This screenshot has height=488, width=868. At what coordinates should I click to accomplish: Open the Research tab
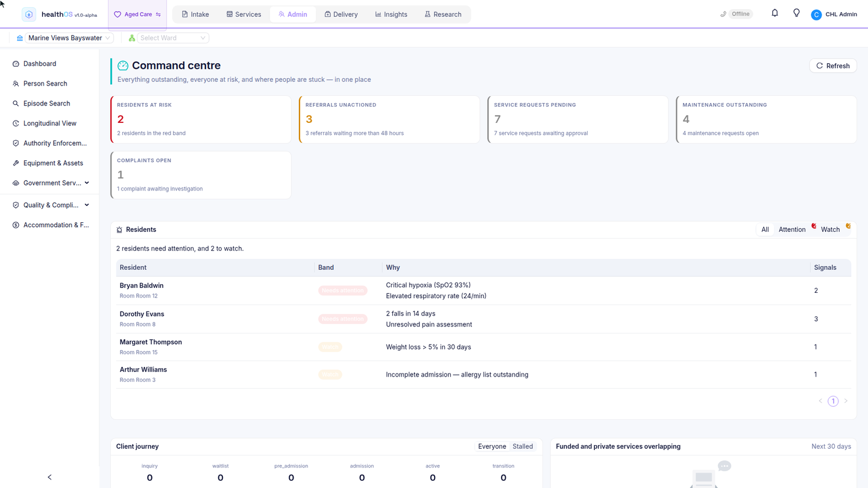pyautogui.click(x=443, y=14)
